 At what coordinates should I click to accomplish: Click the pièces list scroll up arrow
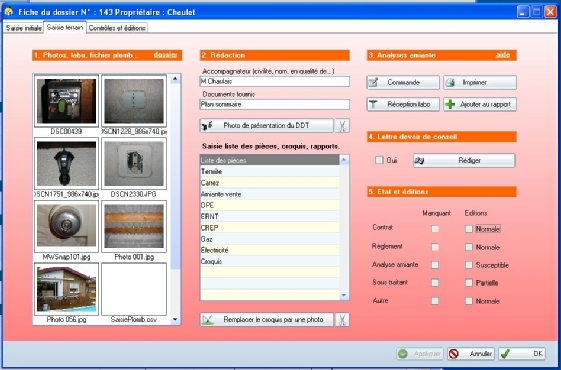point(344,159)
